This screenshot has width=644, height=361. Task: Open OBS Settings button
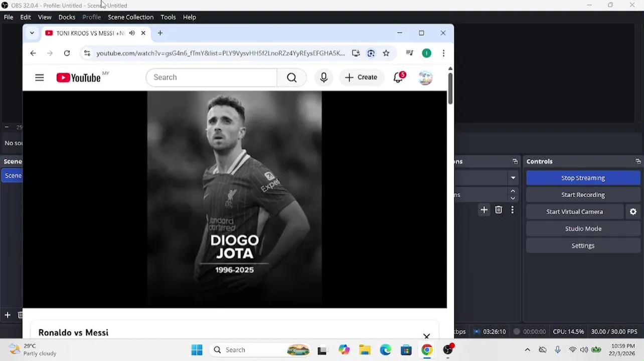583,246
